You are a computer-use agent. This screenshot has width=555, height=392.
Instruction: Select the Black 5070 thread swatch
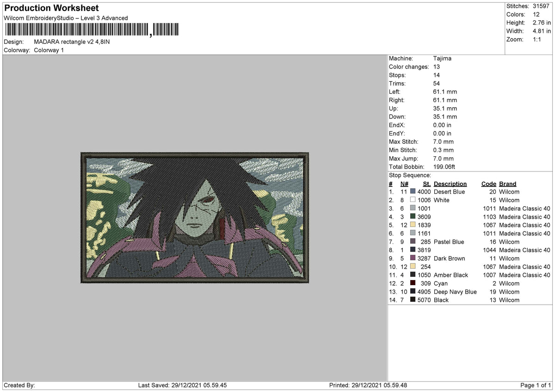[x=412, y=300]
